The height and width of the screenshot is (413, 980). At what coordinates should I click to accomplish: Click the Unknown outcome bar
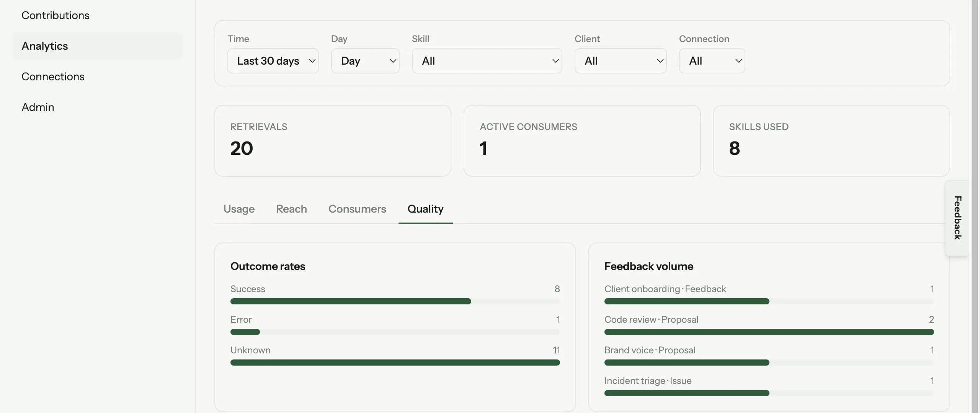pos(395,363)
